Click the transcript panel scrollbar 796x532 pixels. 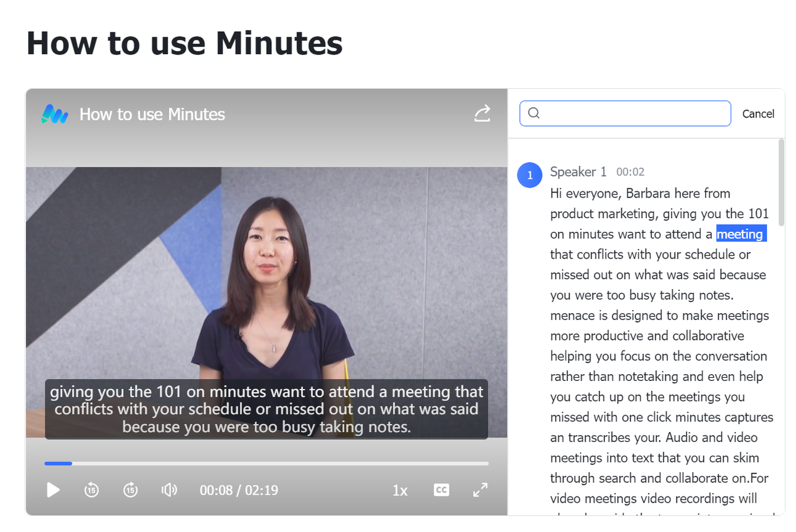point(781,183)
